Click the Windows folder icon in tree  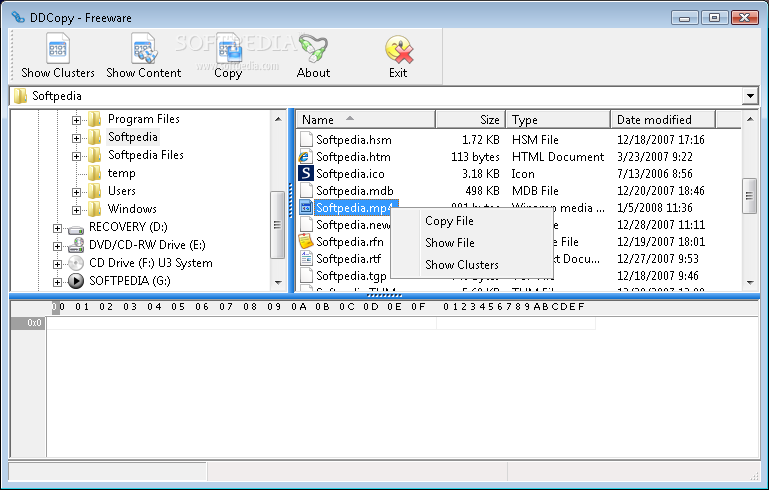click(x=95, y=209)
